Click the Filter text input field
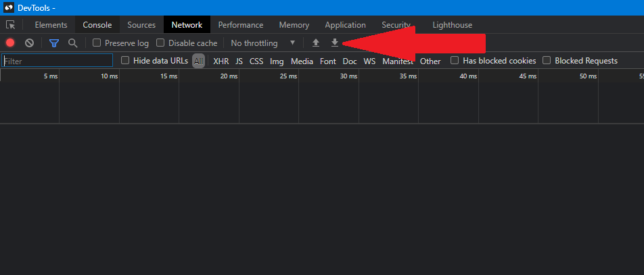 point(57,61)
